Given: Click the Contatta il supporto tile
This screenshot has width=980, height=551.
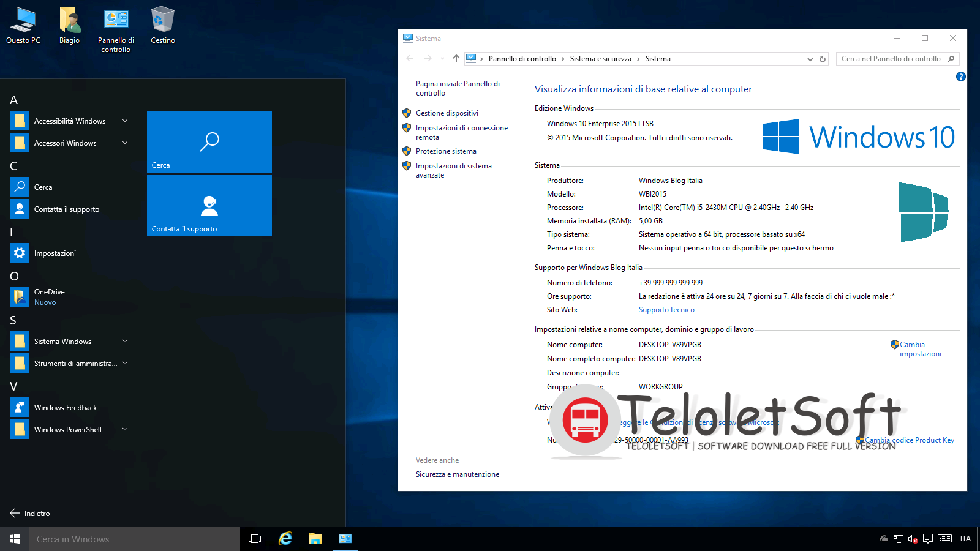Looking at the screenshot, I should pyautogui.click(x=209, y=206).
